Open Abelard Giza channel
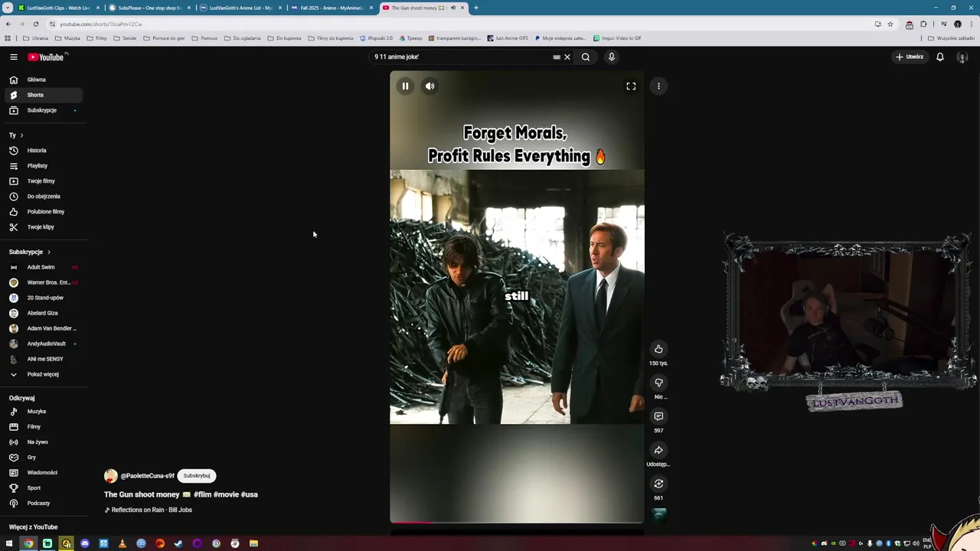 (x=44, y=313)
